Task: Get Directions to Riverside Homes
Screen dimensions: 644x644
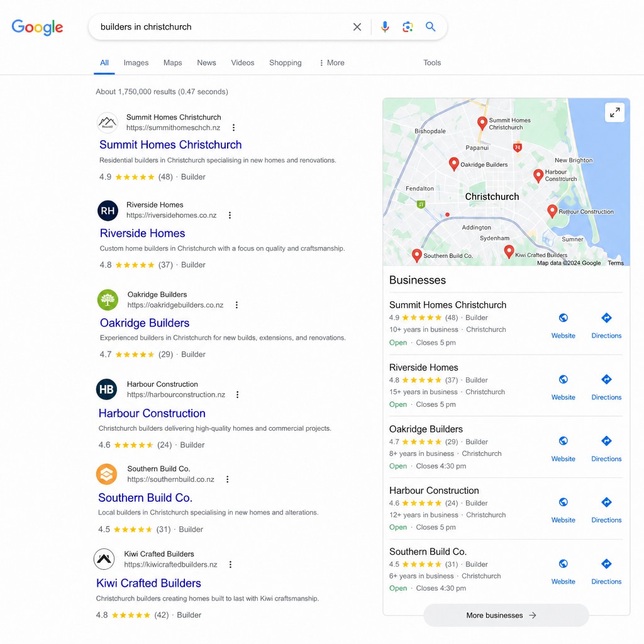Action: (x=606, y=387)
